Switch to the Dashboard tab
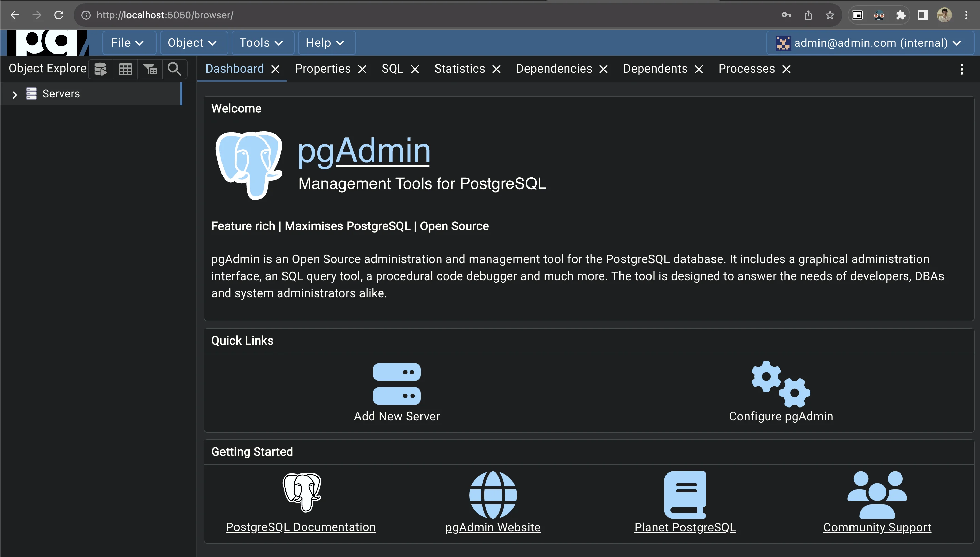The width and height of the screenshot is (980, 557). click(234, 69)
